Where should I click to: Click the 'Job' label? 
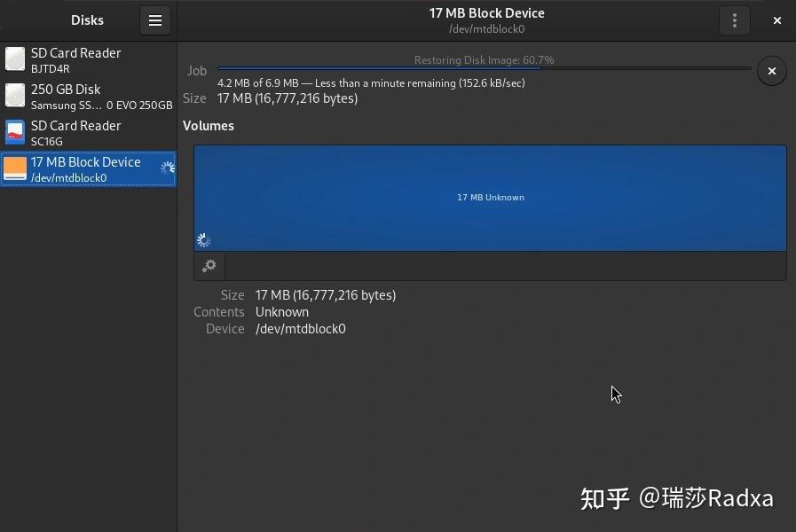click(x=196, y=71)
